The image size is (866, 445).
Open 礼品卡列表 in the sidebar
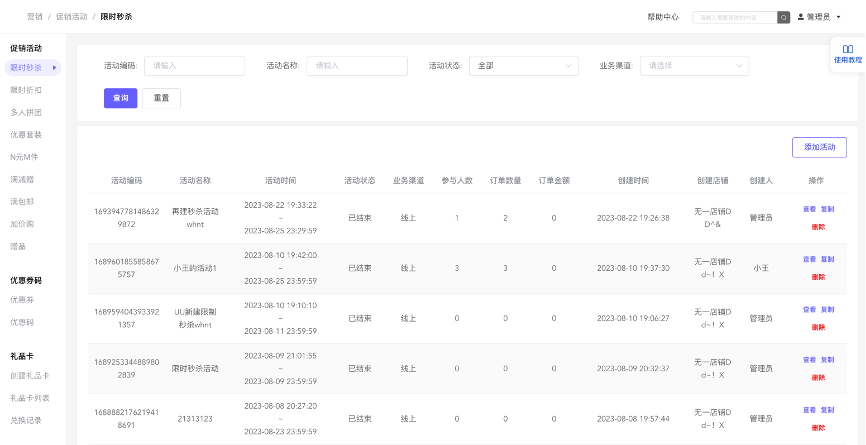30,398
